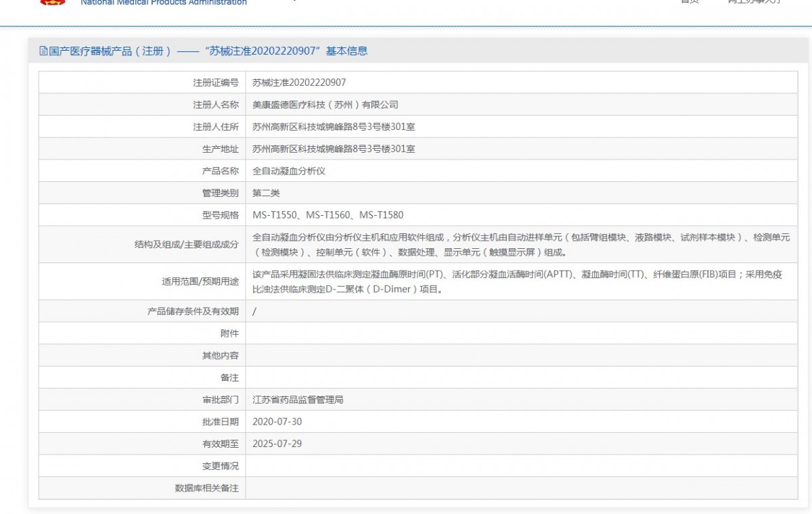This screenshot has width=812, height=514.
Task: Click the 有效期至 label
Action: 221,444
